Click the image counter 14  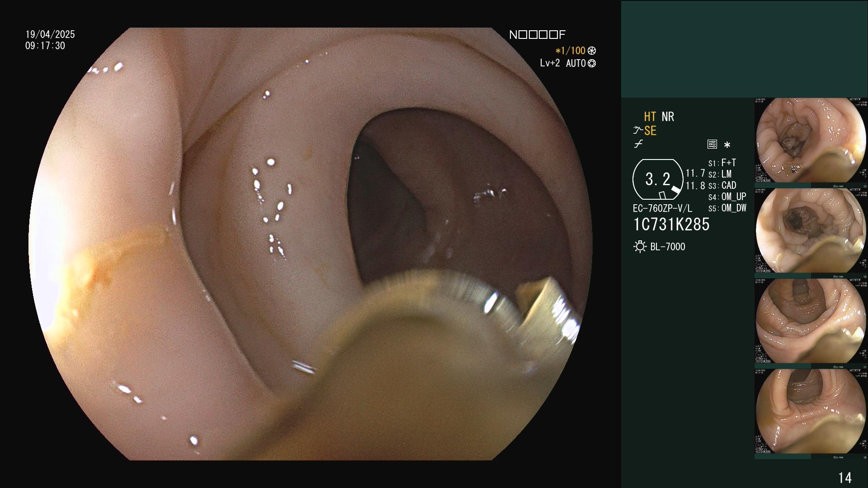[x=845, y=478]
